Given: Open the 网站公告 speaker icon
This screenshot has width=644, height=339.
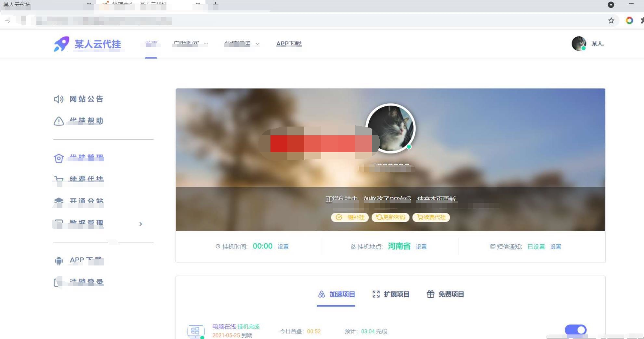Looking at the screenshot, I should click(x=59, y=99).
